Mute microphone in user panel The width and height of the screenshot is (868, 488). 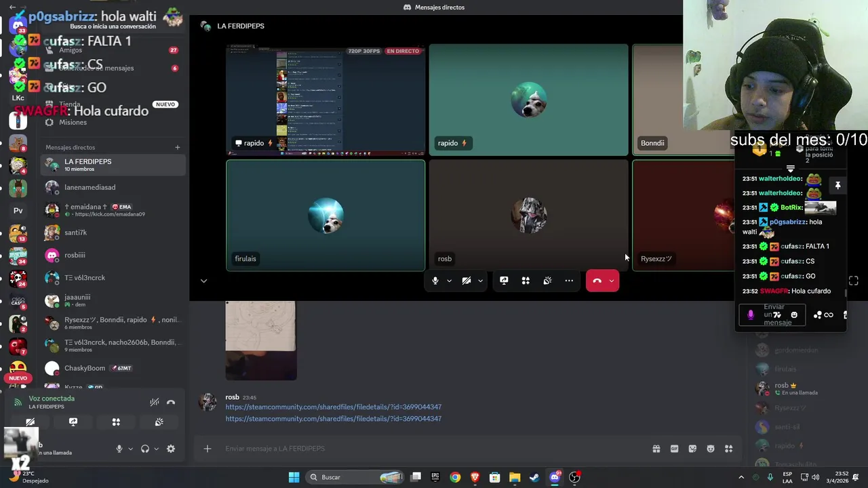pos(119,449)
